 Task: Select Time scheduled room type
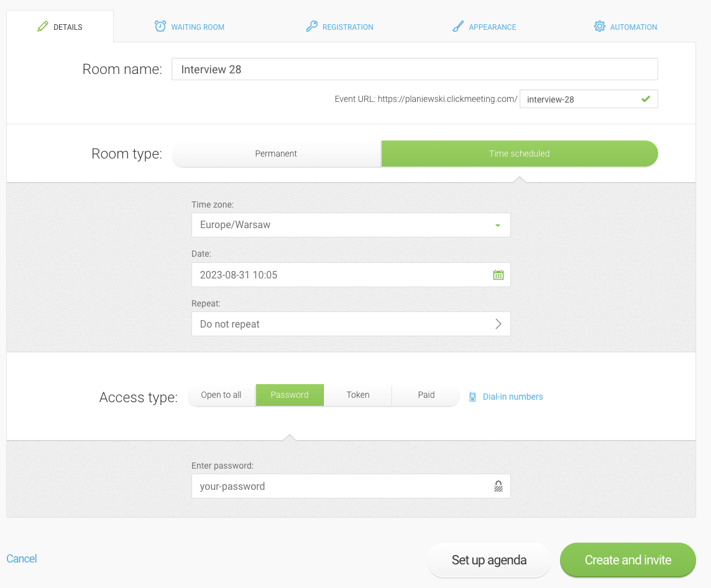pyautogui.click(x=520, y=154)
